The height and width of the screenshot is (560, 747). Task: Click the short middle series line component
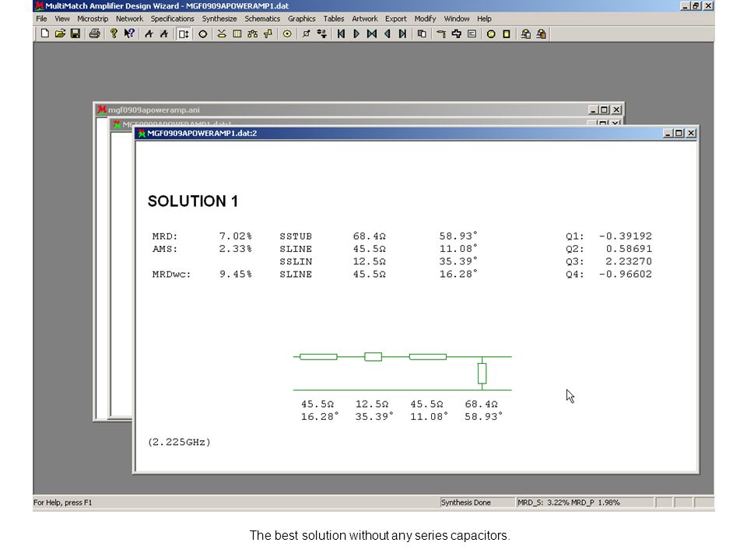[373, 357]
